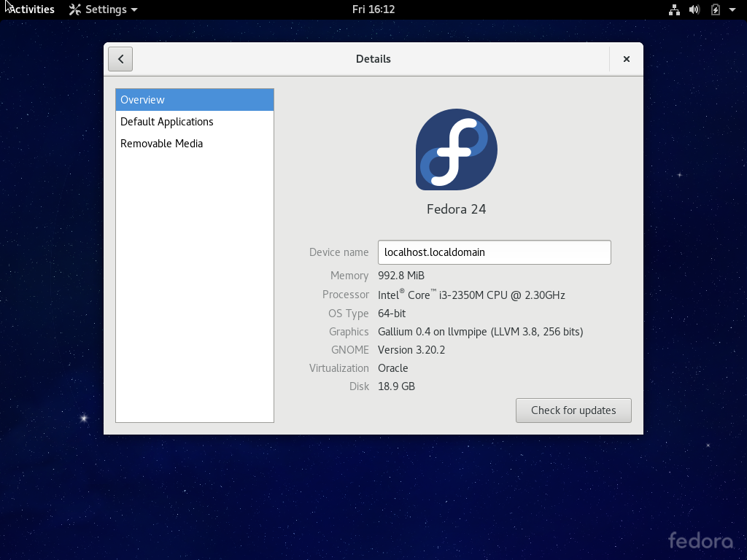The width and height of the screenshot is (747, 560).
Task: Click the Disk label
Action: (x=359, y=386)
